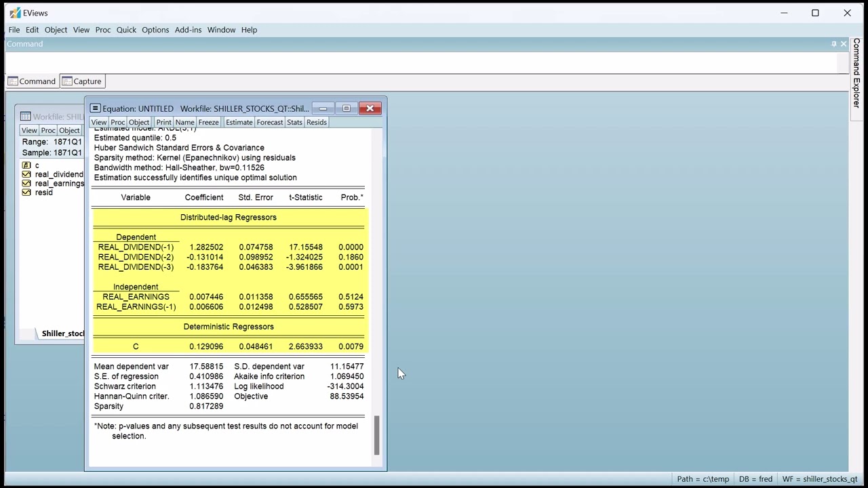Click the t-Statistic column header
Screen dimensions: 868x488
[x=306, y=197]
